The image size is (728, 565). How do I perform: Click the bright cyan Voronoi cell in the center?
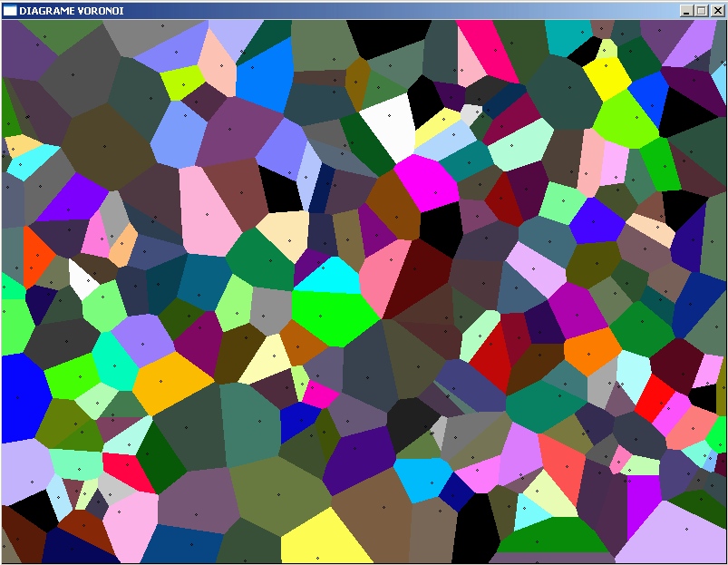(331, 277)
